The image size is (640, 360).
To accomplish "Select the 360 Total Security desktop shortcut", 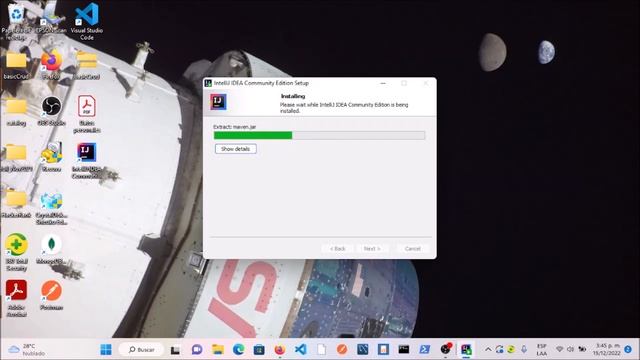I will coord(16,252).
